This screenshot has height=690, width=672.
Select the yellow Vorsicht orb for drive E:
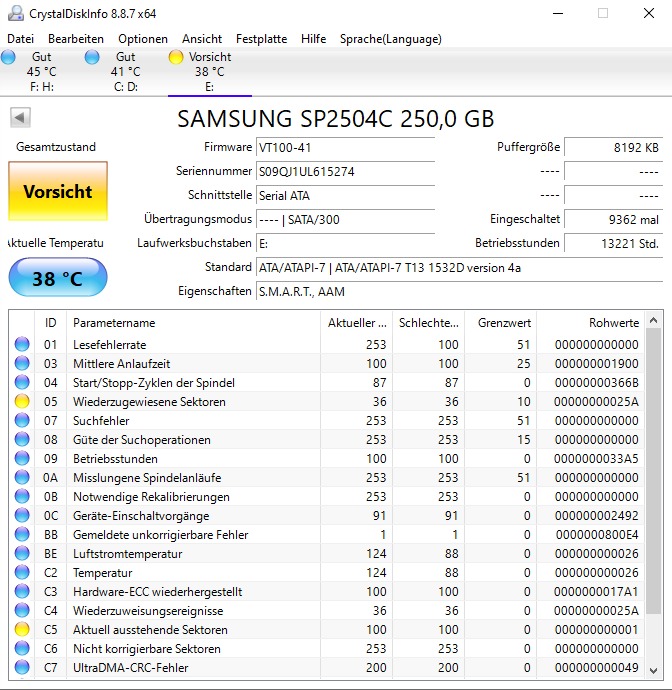pos(176,57)
